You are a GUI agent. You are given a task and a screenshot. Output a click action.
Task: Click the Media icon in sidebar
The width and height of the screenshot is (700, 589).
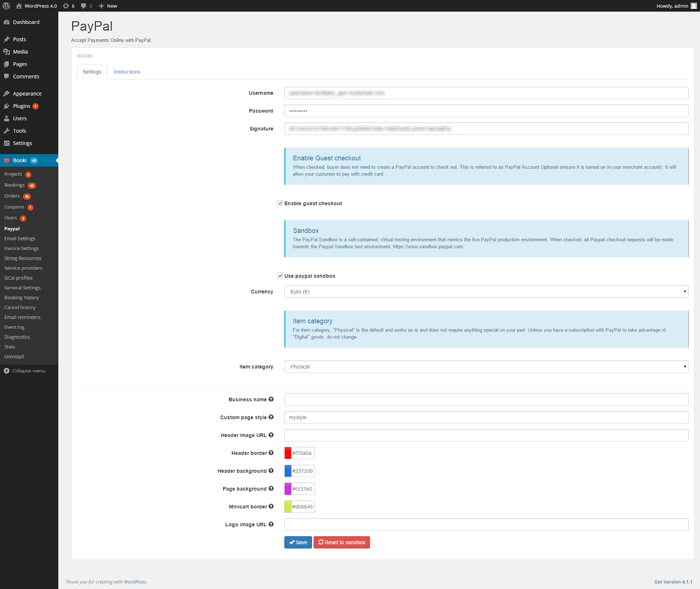click(x=7, y=52)
